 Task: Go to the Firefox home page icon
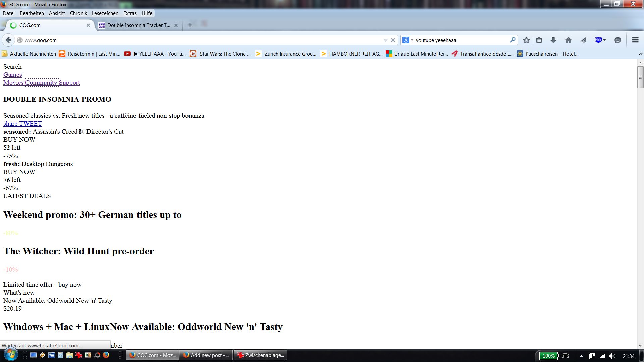click(x=568, y=40)
